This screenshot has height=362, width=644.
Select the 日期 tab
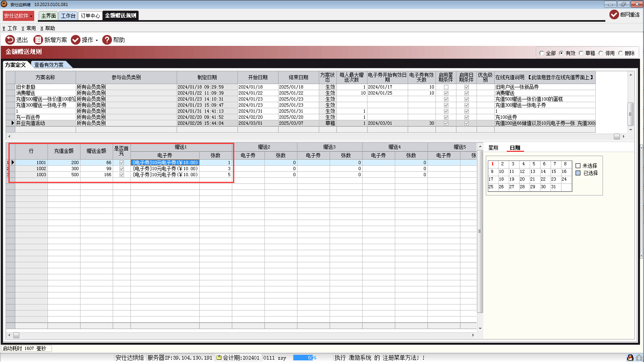coord(515,148)
